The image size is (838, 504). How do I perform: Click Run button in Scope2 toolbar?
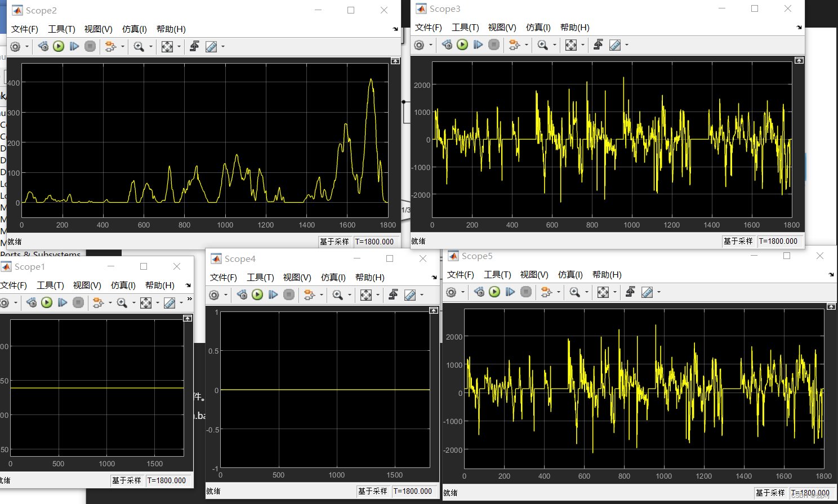pos(59,46)
